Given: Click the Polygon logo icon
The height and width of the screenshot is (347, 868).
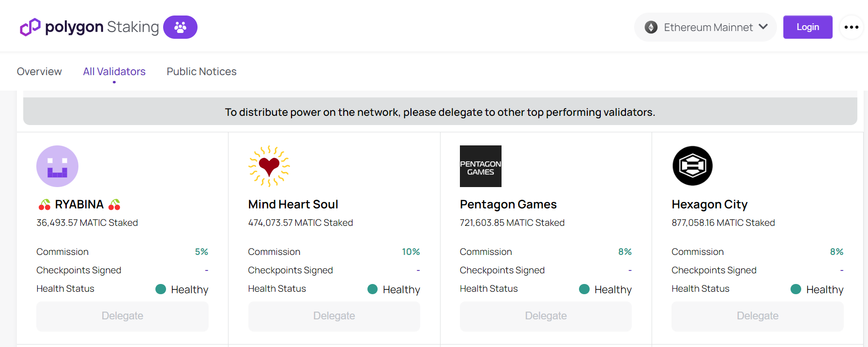Looking at the screenshot, I should pos(30,27).
